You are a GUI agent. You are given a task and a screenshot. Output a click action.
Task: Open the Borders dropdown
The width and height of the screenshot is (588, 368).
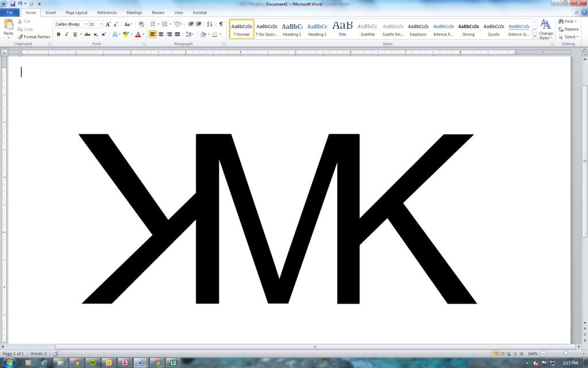click(220, 34)
